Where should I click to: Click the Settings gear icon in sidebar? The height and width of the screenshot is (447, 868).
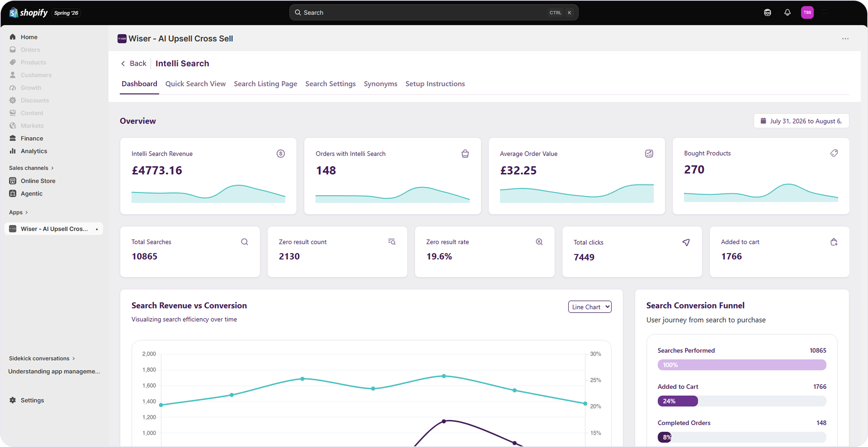point(13,400)
